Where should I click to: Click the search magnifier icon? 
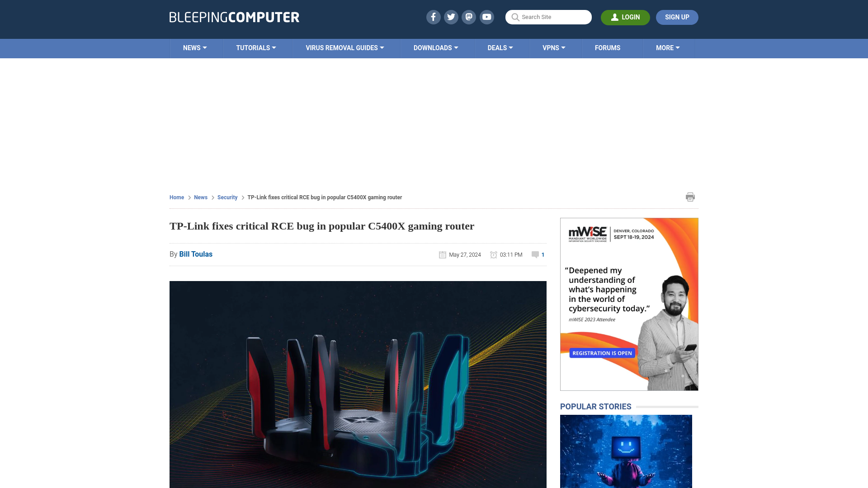tap(515, 17)
